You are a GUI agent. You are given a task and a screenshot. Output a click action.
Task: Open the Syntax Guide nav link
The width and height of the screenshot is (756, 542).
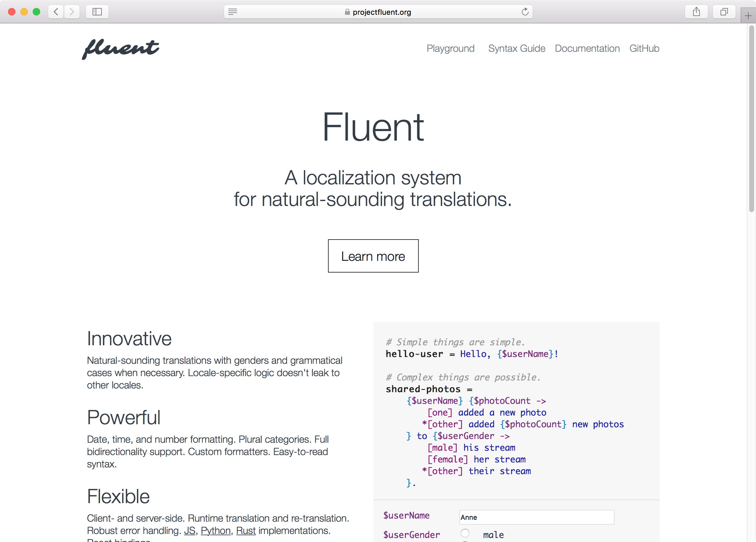[x=517, y=49]
